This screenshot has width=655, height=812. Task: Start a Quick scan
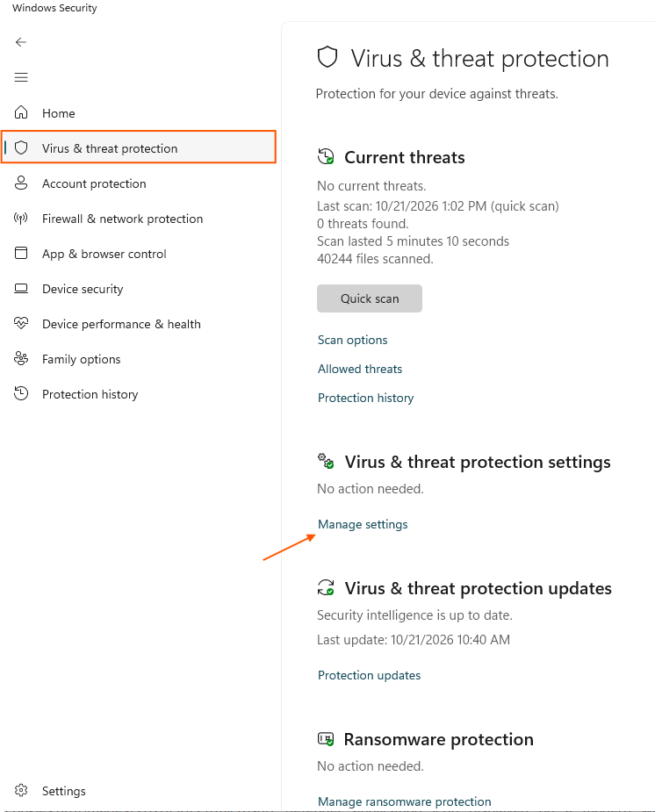click(x=370, y=298)
